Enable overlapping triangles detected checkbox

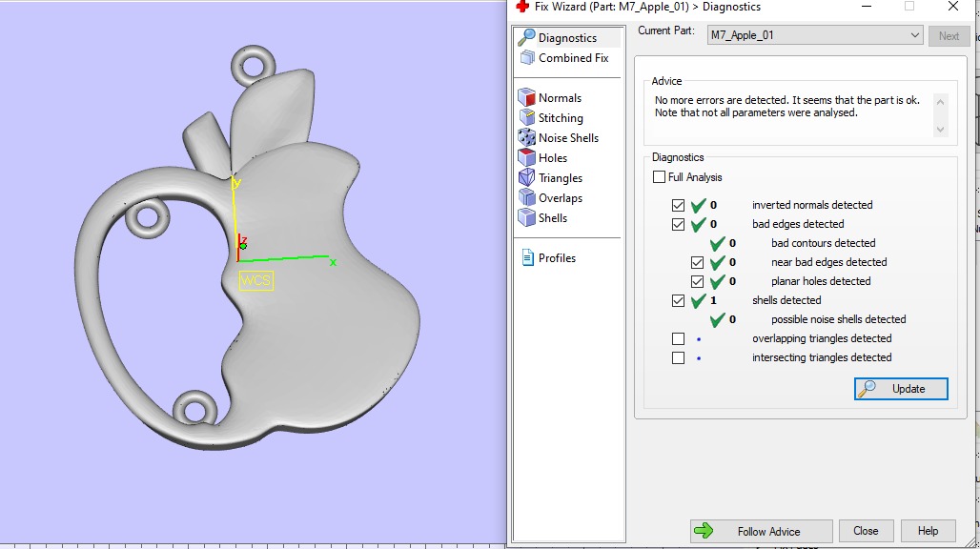pos(678,338)
